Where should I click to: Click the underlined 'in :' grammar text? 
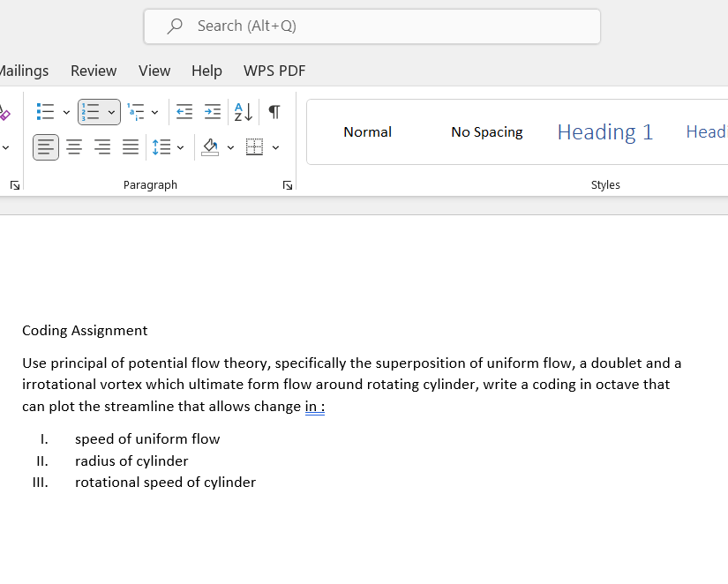click(315, 407)
